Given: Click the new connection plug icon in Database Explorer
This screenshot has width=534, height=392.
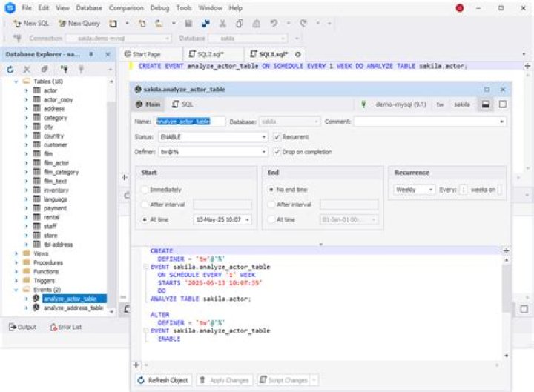Looking at the screenshot, I should click(64, 70).
